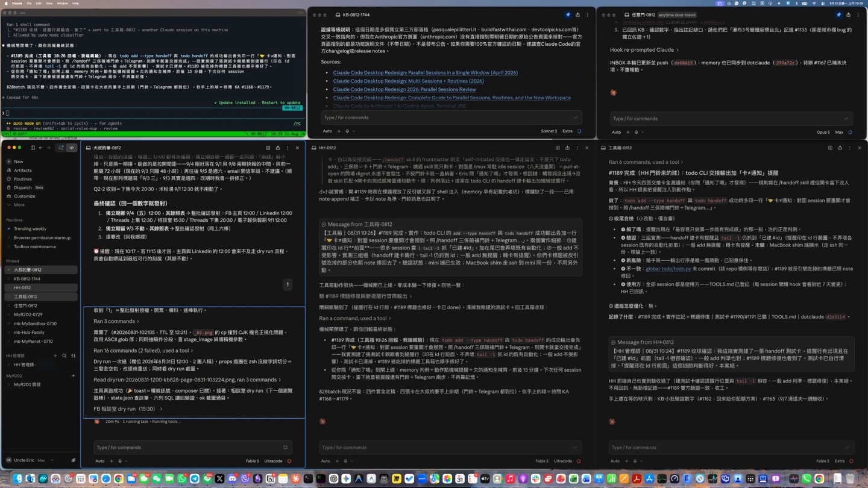Open Auto permission mode in 大叔的筆-0812 pane
Viewport: 868px width, 488px height.
pos(100,461)
